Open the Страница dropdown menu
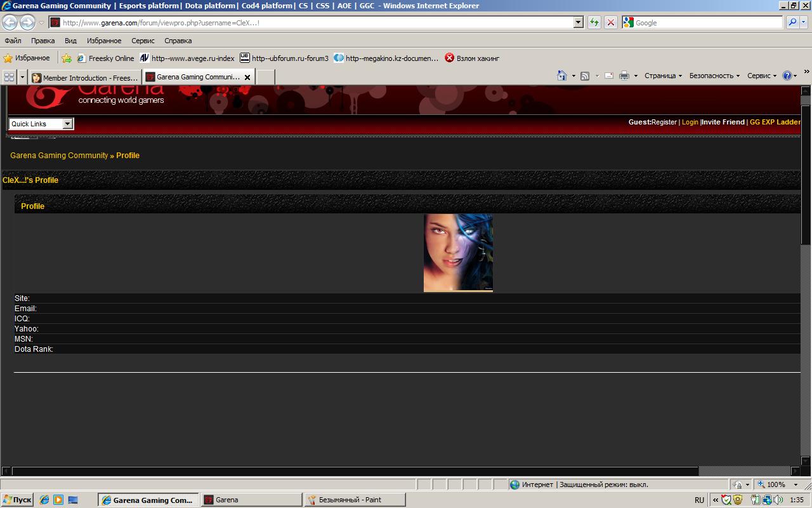The width and height of the screenshot is (812, 508). [663, 76]
